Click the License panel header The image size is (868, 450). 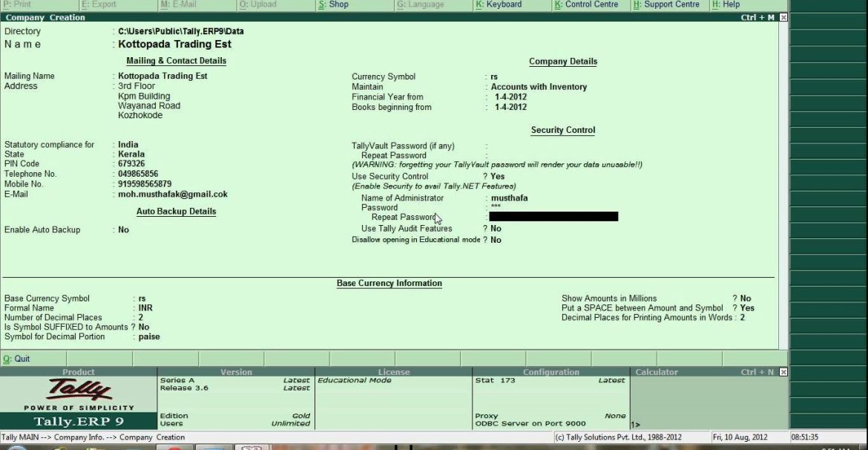click(394, 372)
